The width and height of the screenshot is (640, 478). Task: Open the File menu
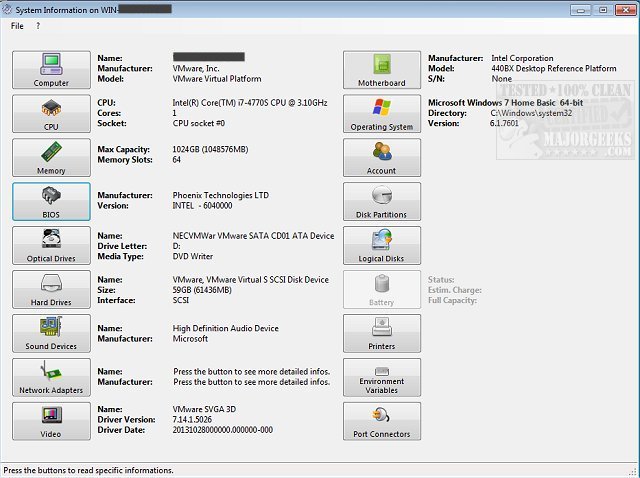(17, 26)
